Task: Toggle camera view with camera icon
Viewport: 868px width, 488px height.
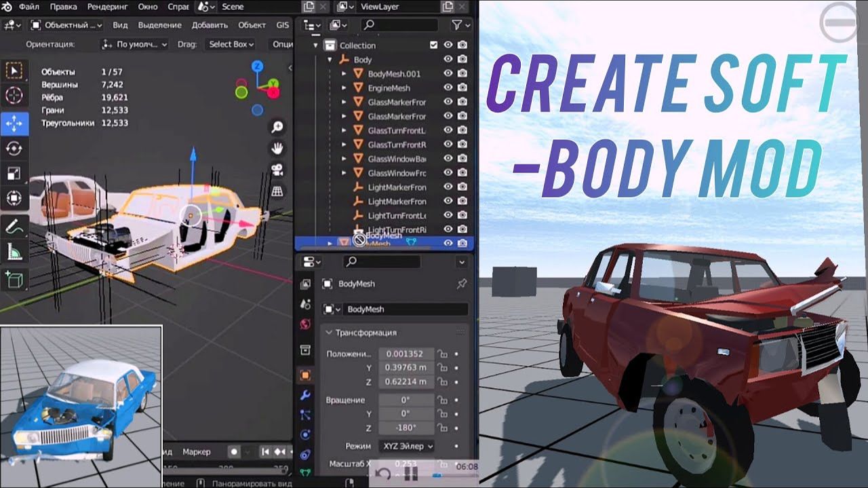Action: 277,170
